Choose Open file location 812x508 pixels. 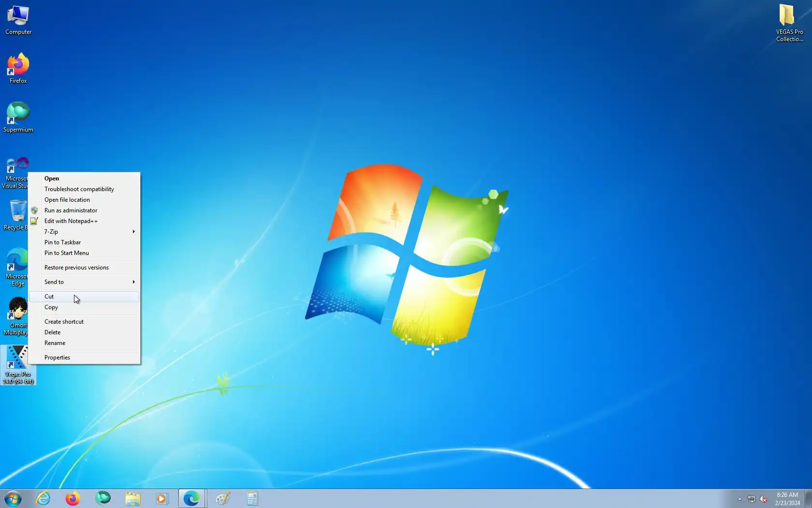(x=84, y=200)
